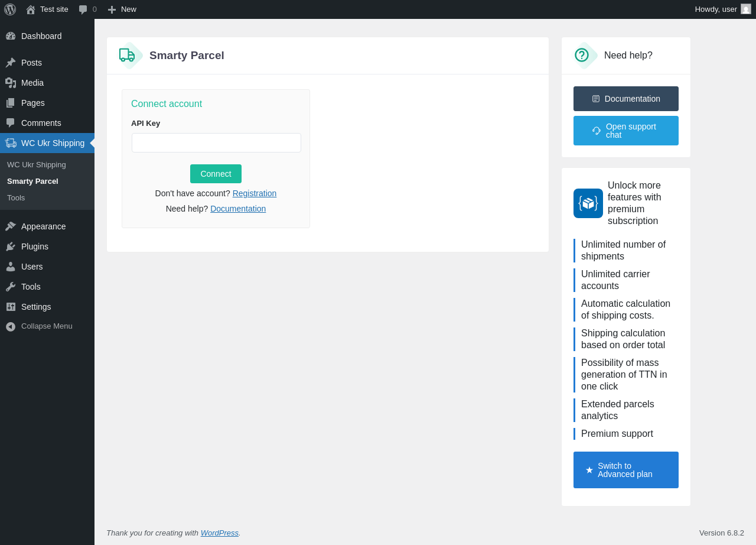Image resolution: width=756 pixels, height=545 pixels.
Task: Click the Plugins plug icon
Action: [x=11, y=246]
